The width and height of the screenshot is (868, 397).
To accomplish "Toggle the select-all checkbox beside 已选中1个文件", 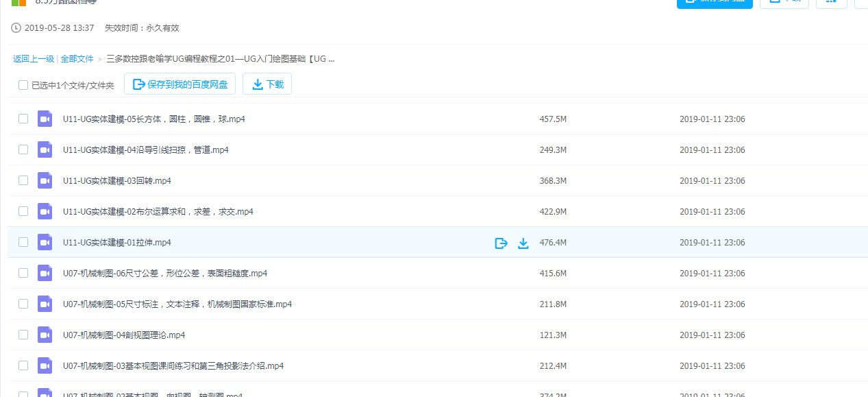I will pos(23,86).
